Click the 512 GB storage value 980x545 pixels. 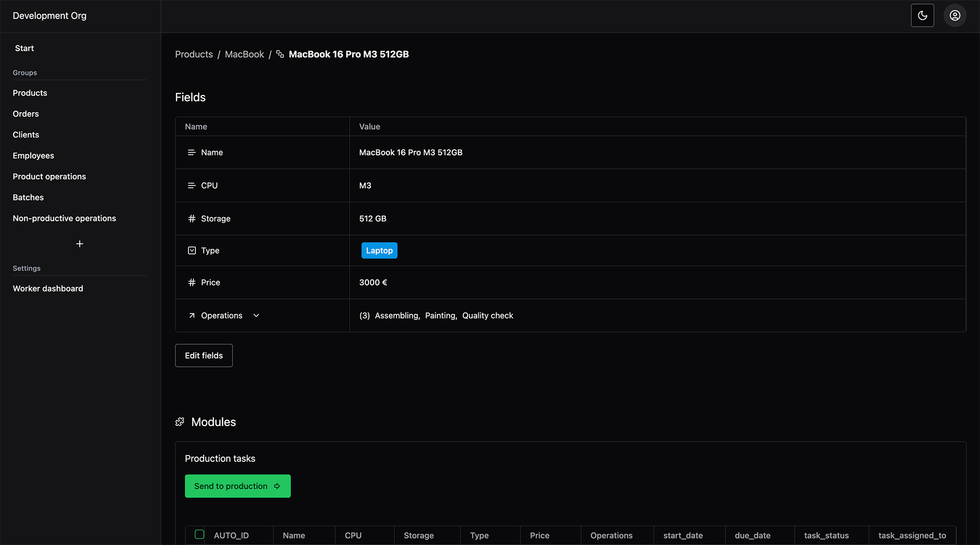[373, 219]
